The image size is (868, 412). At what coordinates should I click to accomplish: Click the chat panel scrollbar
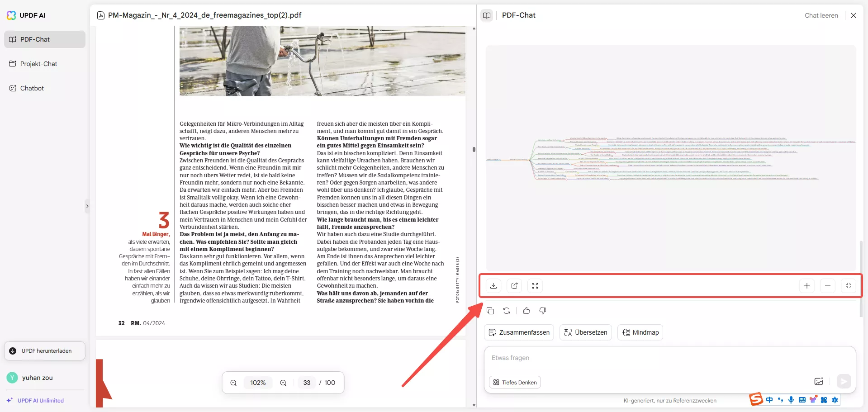tap(861, 279)
